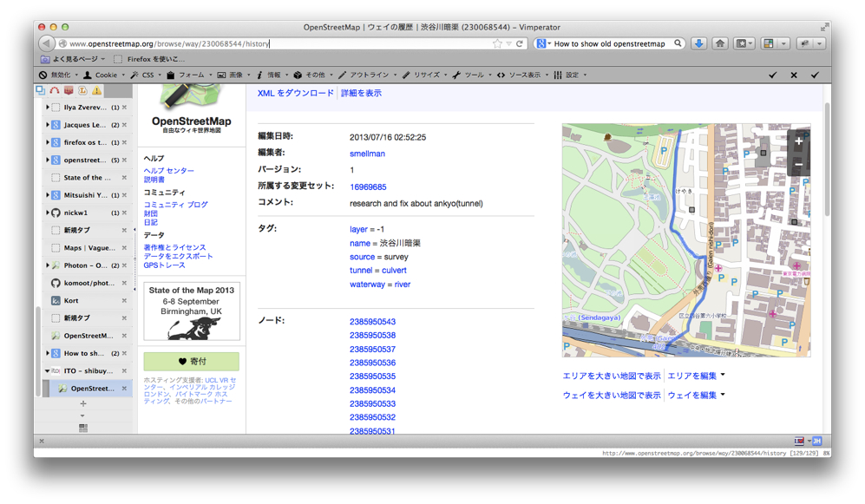Add a new tab with the plus icon
Screen dimensions: 865x504
(x=83, y=403)
